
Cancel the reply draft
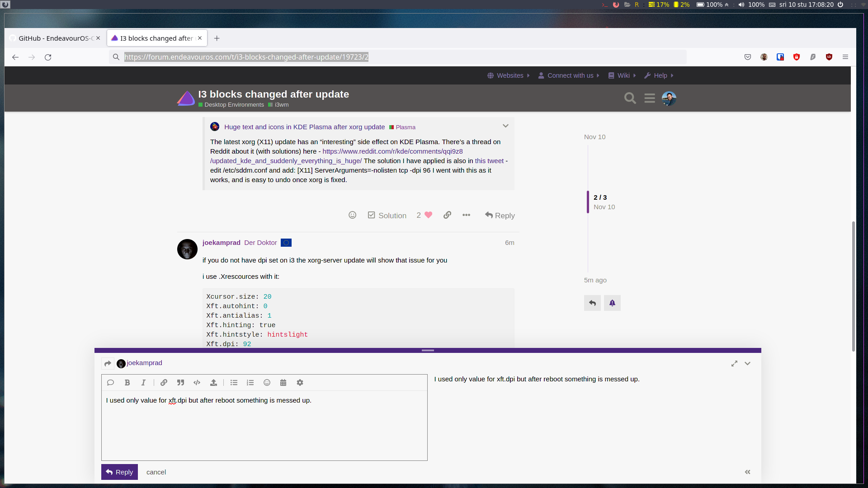(x=156, y=472)
